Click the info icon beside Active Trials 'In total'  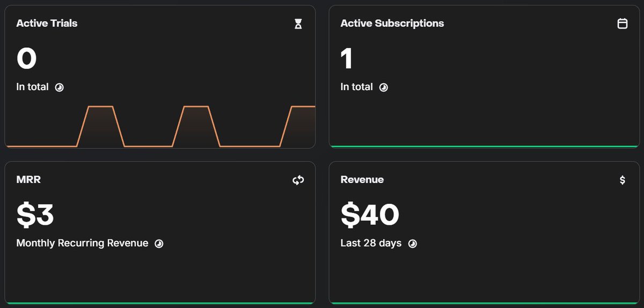(x=60, y=87)
